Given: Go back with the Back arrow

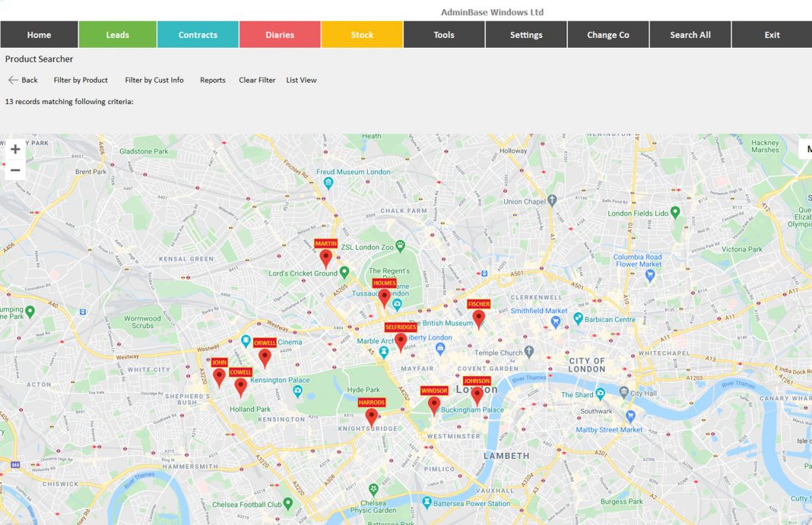Looking at the screenshot, I should [x=23, y=81].
